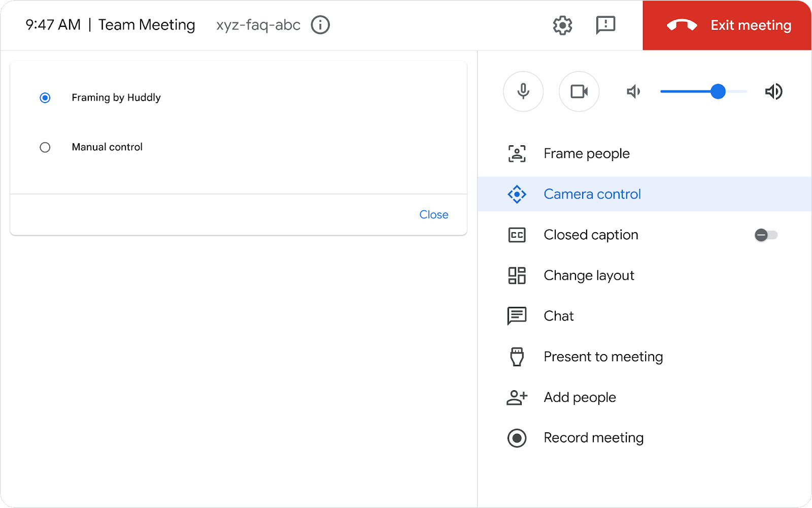Click the high volume speaker icon
812x508 pixels.
click(x=773, y=92)
